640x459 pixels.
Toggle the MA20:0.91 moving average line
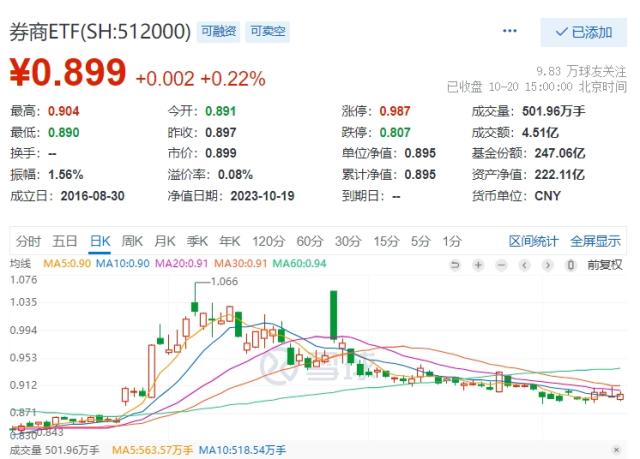tap(182, 264)
